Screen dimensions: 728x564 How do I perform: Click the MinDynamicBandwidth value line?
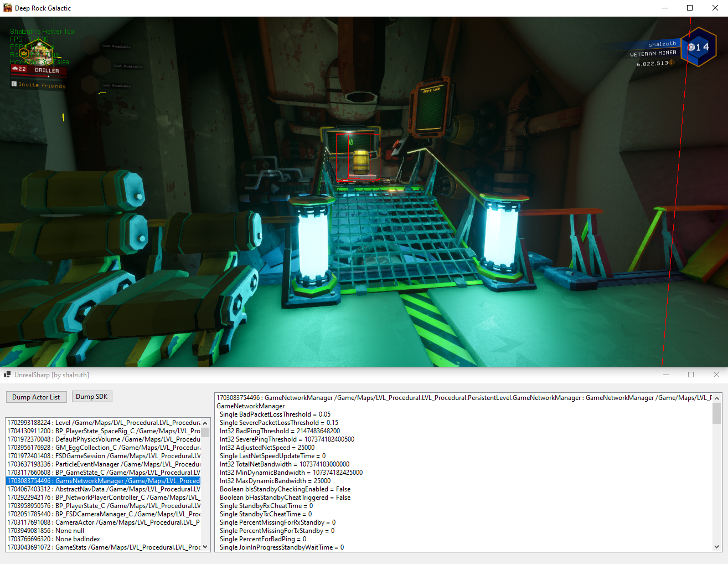[291, 473]
